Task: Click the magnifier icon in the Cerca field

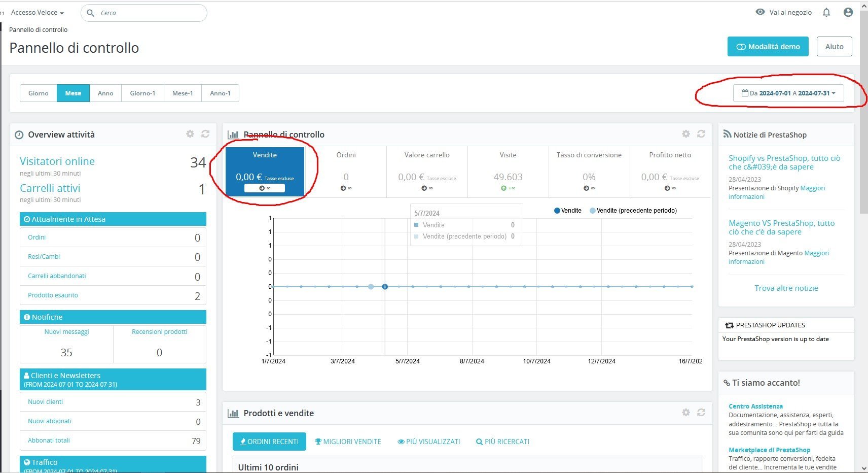Action: 91,13
